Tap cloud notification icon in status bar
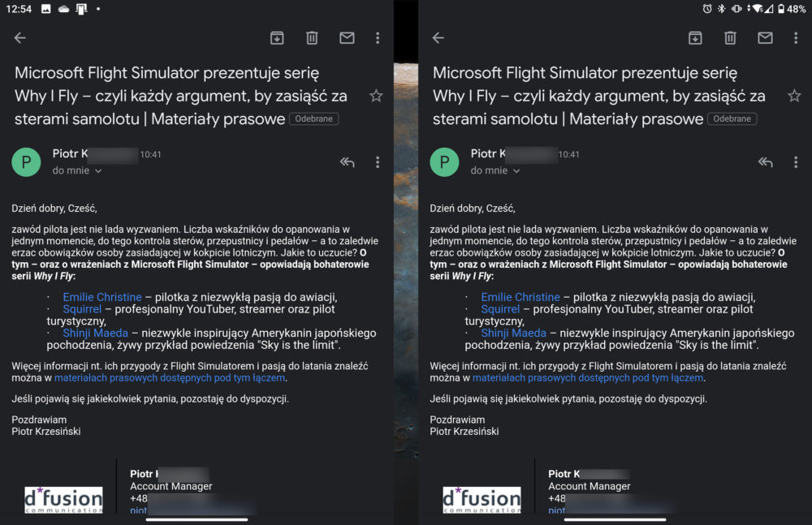812x525 pixels. (x=63, y=9)
